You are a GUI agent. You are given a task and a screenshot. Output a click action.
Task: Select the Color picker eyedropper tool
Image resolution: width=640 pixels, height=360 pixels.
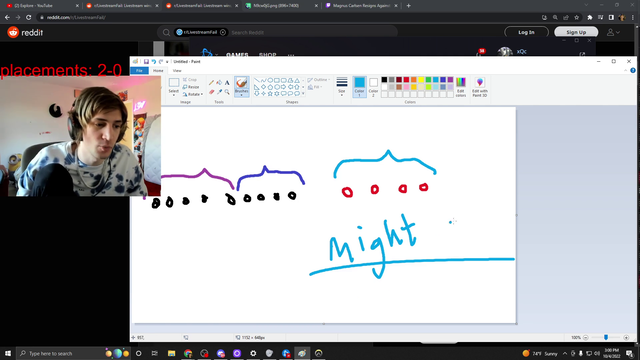coord(219,92)
